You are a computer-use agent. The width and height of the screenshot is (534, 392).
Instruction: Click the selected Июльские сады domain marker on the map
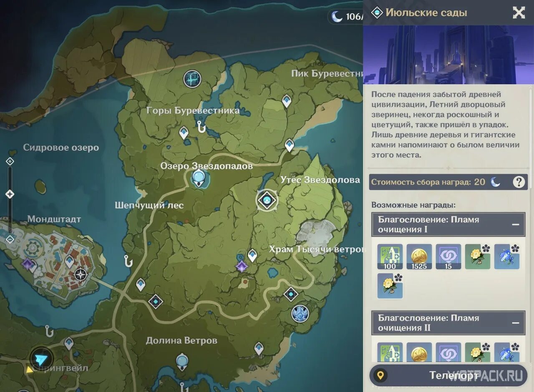[267, 201]
